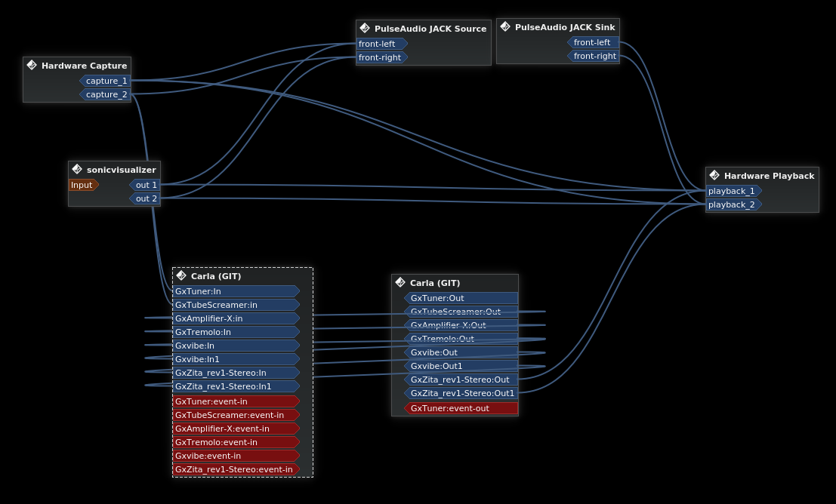836x504 pixels.
Task: Click front-left port on PulseAudio JACK Source
Action: 380,44
